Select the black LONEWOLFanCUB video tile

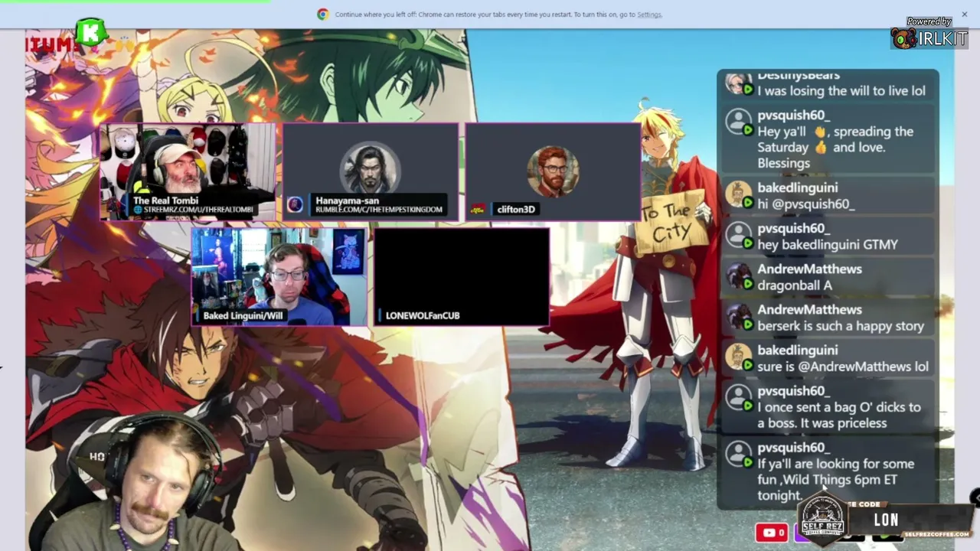click(x=462, y=277)
